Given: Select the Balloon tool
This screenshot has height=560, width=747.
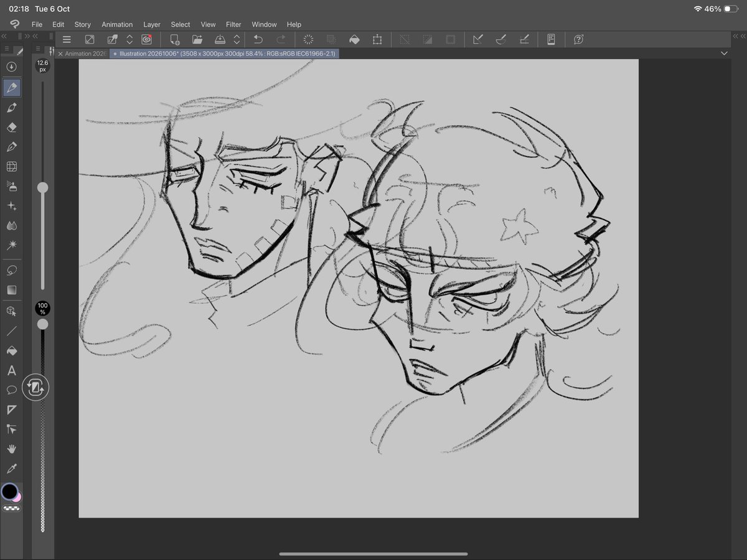Looking at the screenshot, I should [11, 390].
